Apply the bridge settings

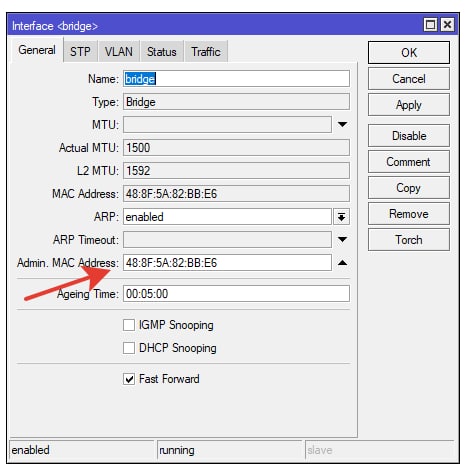(409, 105)
